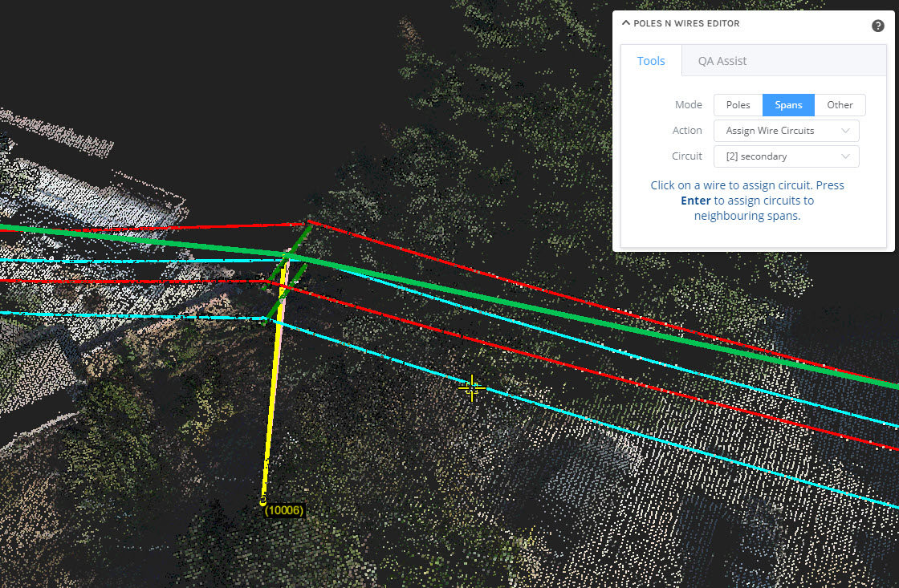Collapse the Poles N Wires Editor panel
Viewport: 899px width, 588px height.
[x=626, y=23]
